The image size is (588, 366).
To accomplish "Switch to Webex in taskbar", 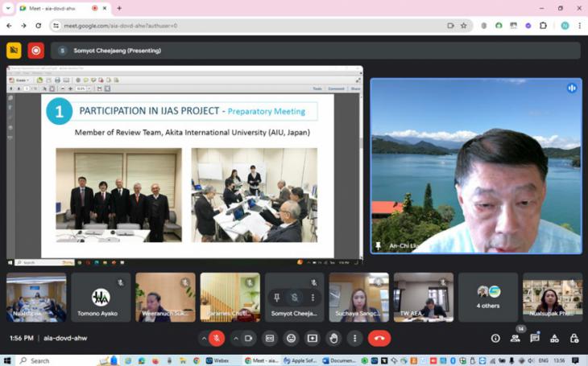I will click(217, 360).
